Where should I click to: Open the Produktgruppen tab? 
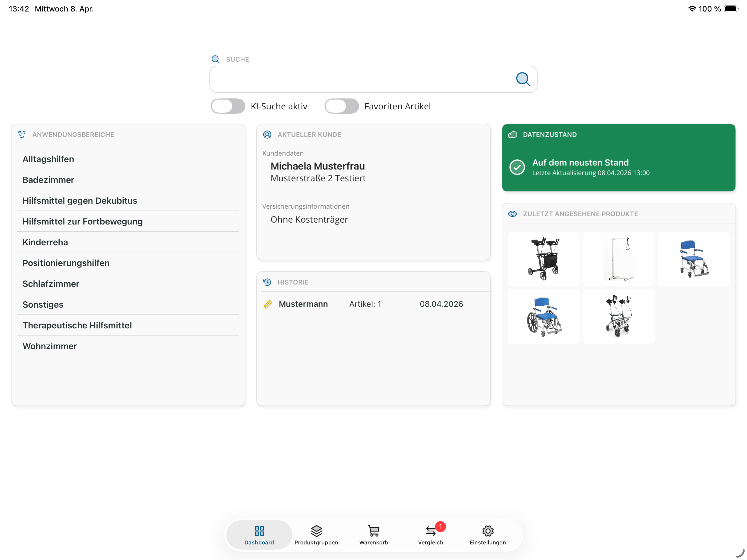(x=316, y=535)
